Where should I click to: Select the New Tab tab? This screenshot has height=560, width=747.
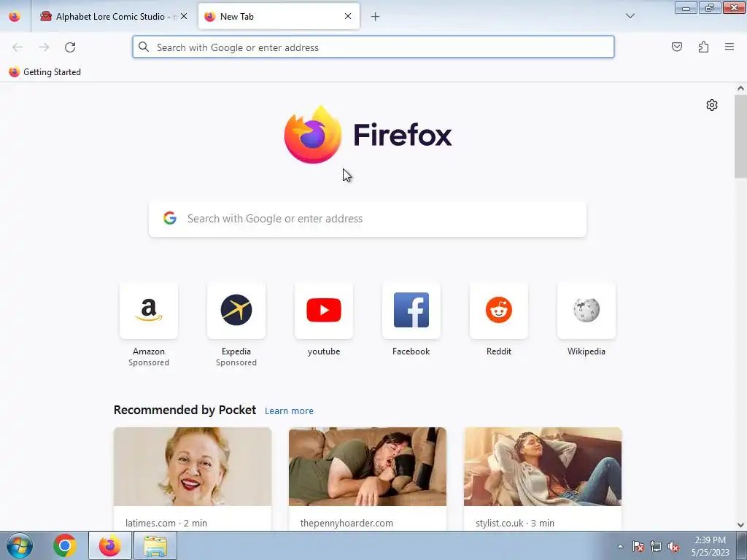pyautogui.click(x=279, y=16)
